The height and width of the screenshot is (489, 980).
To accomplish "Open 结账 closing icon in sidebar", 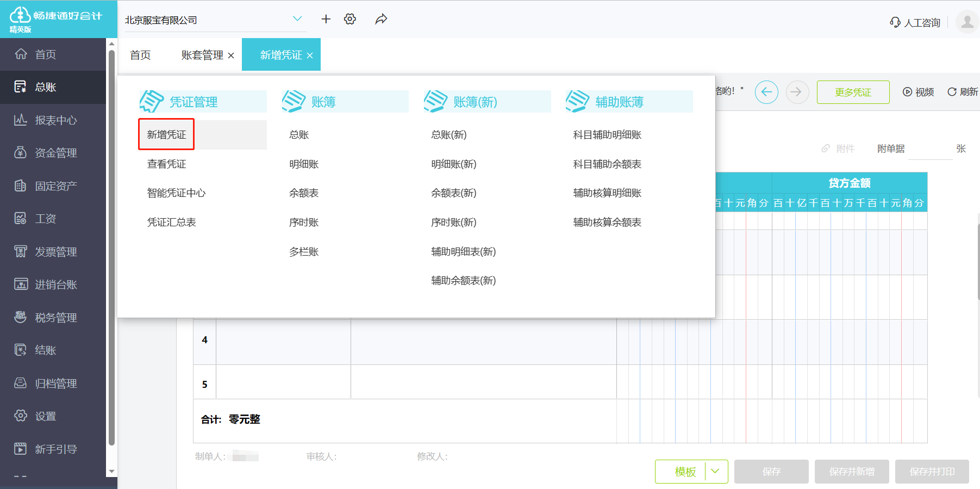I will click(x=21, y=350).
